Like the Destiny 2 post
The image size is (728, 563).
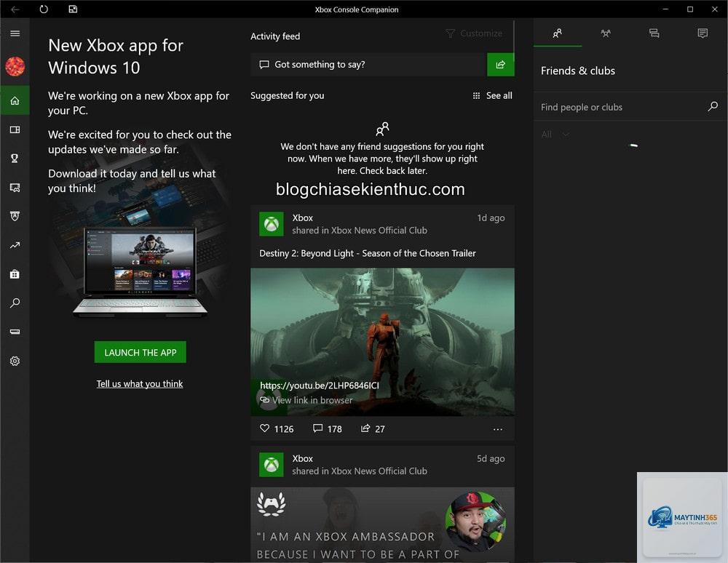(x=277, y=428)
